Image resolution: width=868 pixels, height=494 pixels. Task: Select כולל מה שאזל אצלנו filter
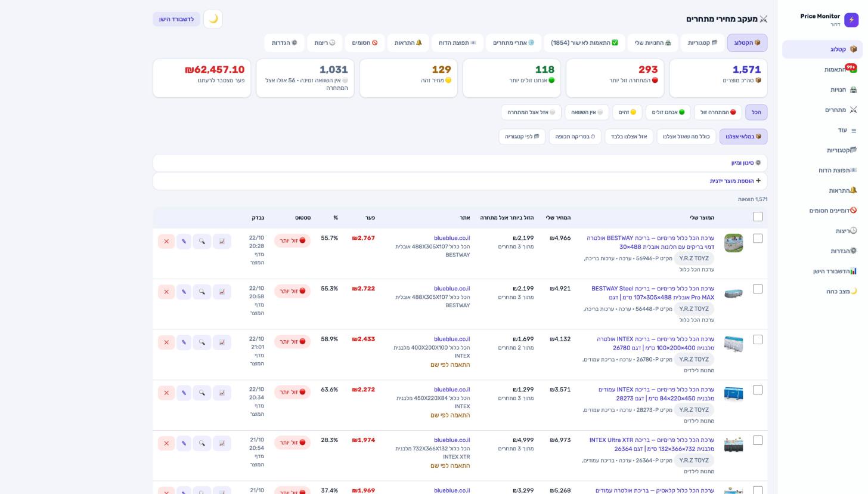[686, 137]
